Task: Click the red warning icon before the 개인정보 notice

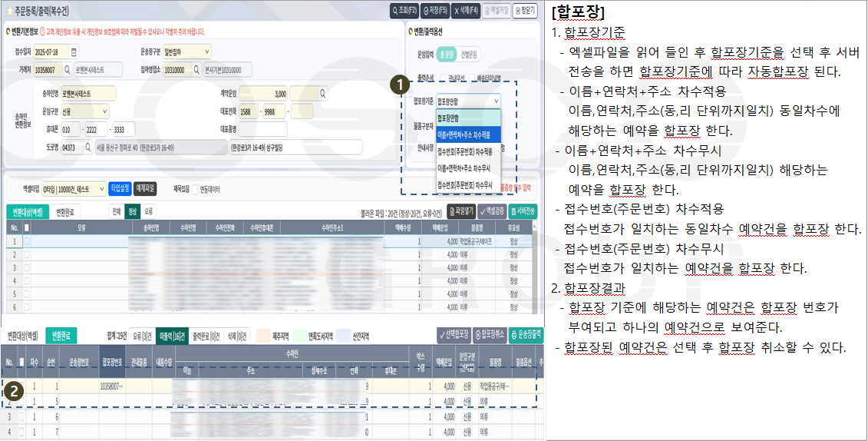Action: point(42,32)
